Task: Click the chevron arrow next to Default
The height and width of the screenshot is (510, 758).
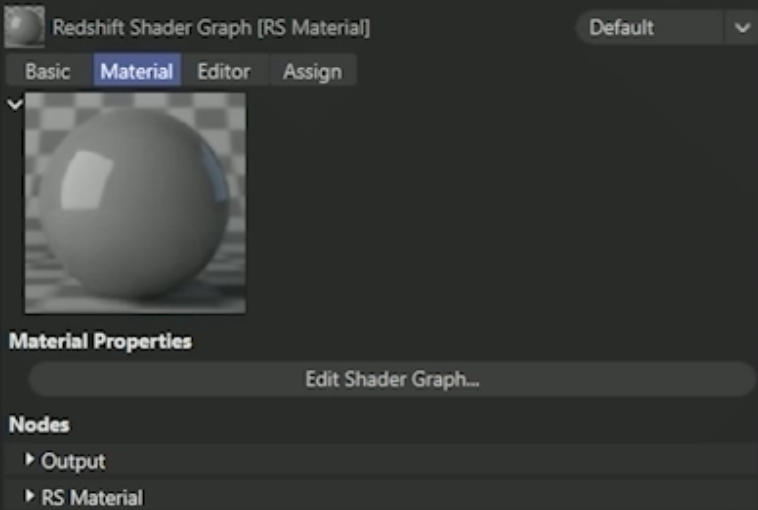Action: 742,28
